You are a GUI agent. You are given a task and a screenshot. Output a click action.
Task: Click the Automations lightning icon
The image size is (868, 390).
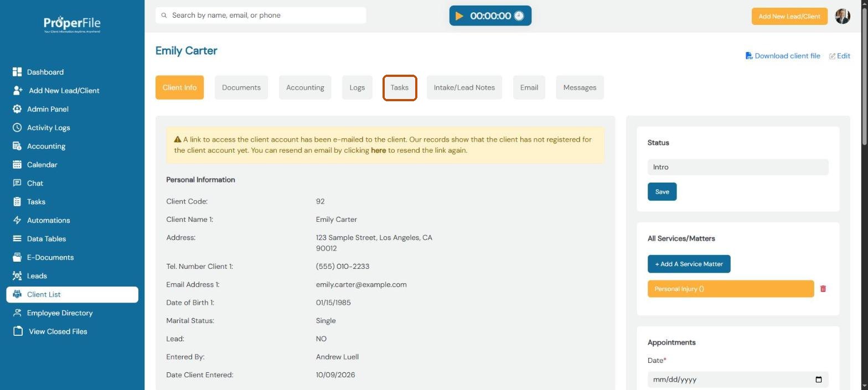point(17,220)
